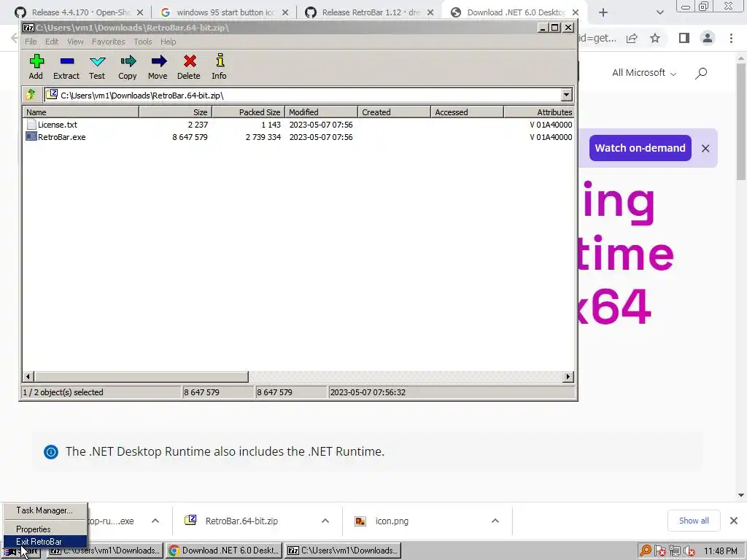
Task: Expand options for RetroBar.64-bit.zip download
Action: point(325,521)
